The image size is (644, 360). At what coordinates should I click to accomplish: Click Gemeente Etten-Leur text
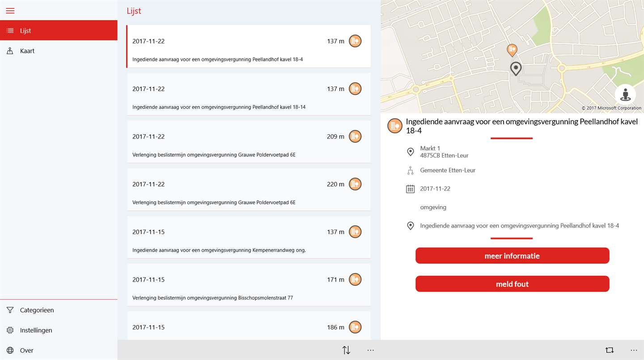point(448,170)
